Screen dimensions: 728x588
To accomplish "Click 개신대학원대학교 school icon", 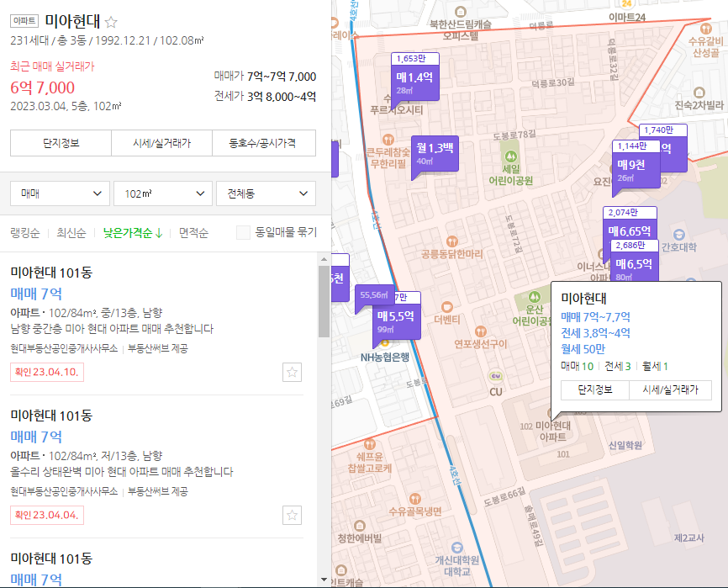I will pyautogui.click(x=456, y=548).
